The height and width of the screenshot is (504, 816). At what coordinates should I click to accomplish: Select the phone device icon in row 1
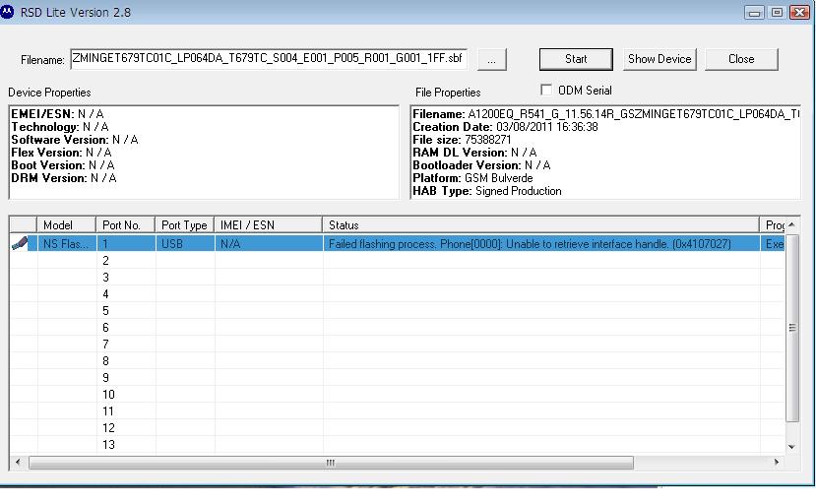tap(21, 243)
